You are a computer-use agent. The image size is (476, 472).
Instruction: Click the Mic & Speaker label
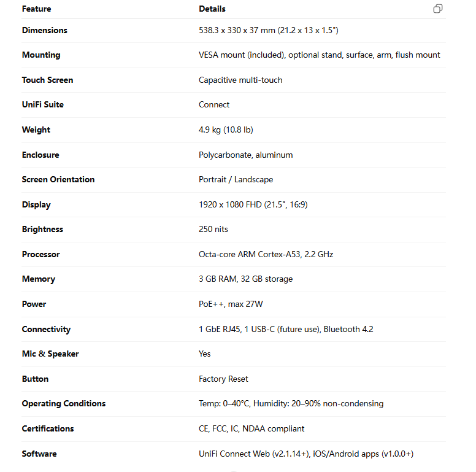tap(50, 354)
